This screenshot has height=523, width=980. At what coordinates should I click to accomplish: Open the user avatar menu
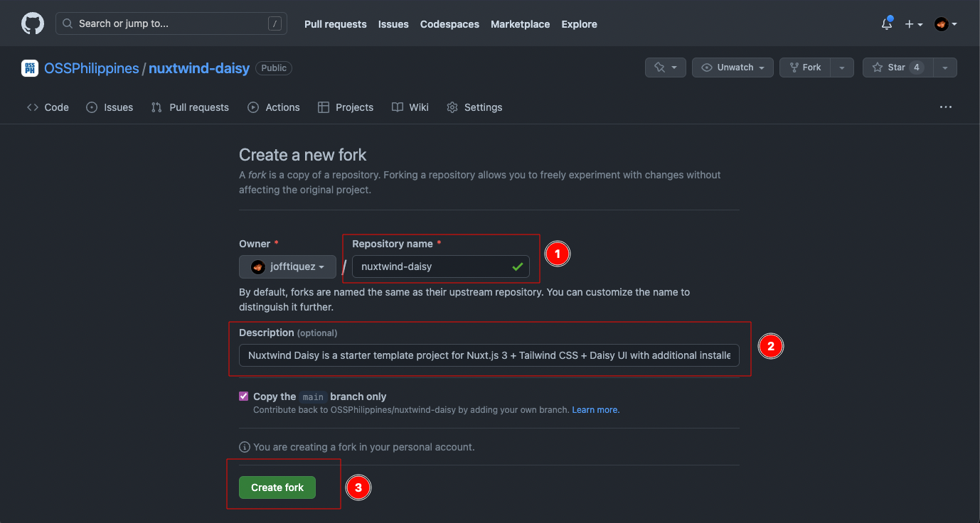point(945,24)
